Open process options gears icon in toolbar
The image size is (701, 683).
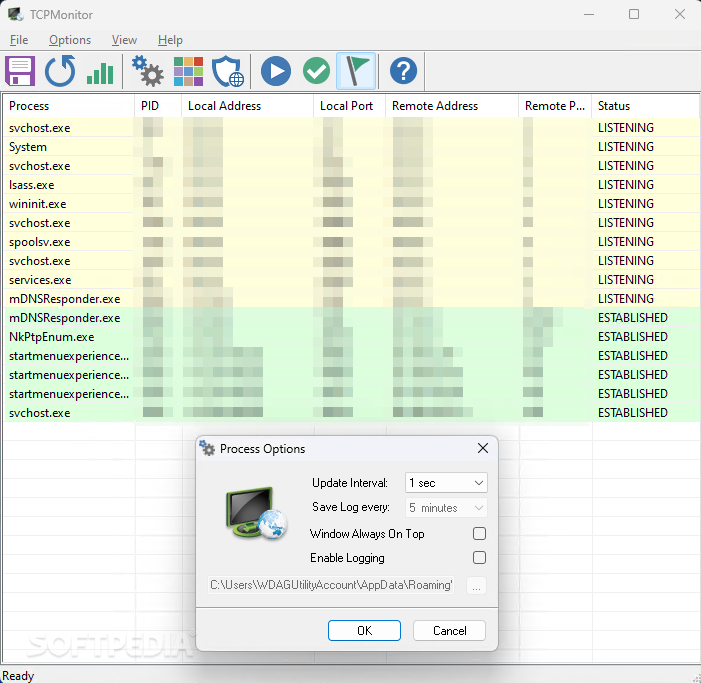(x=148, y=71)
